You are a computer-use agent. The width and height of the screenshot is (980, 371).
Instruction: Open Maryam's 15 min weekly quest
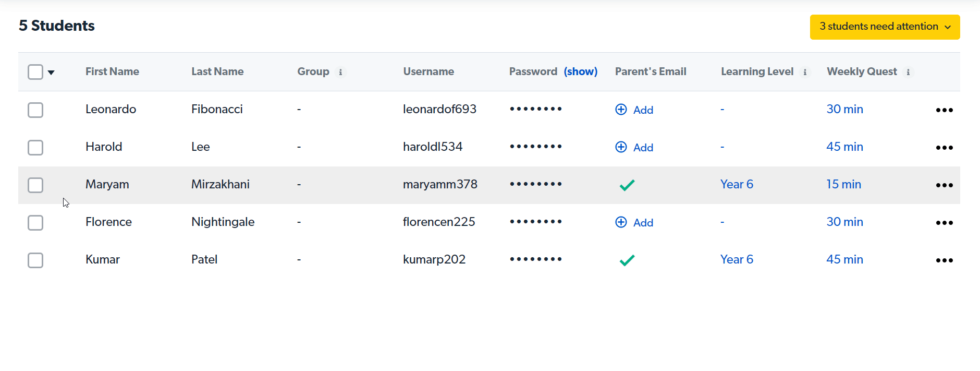[843, 184]
